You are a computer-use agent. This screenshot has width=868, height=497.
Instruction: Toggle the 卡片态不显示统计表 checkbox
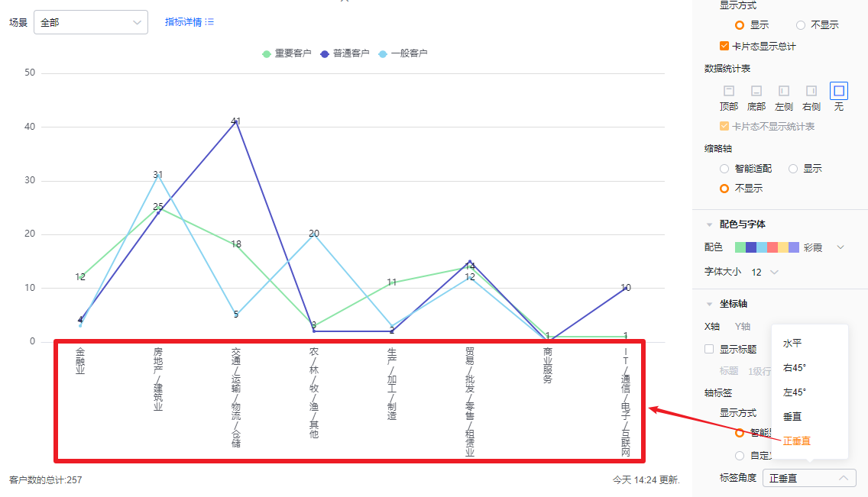coord(724,126)
